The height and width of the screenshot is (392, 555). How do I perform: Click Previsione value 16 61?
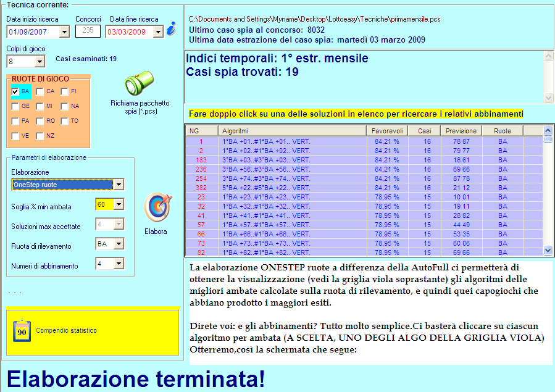[x=461, y=160]
